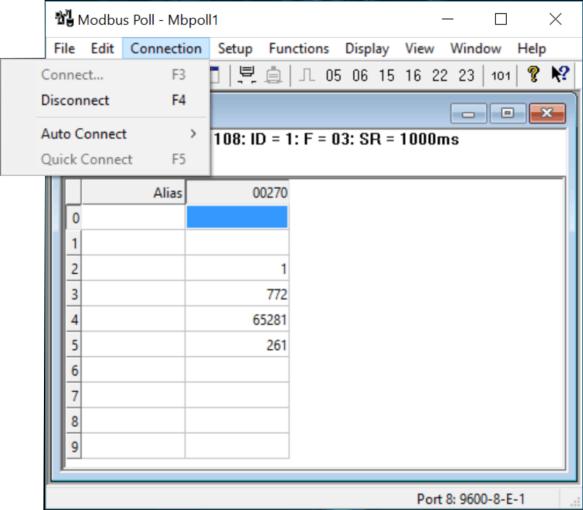
Task: Click the Modbus Poll application title icon
Action: tap(64, 19)
